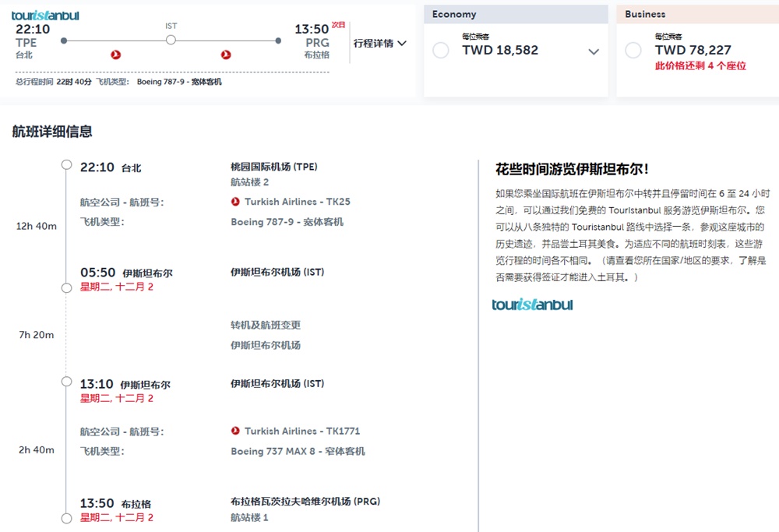Click Turkish Airlines logo on IST-PRG segment summary
The width and height of the screenshot is (779, 532).
click(x=226, y=55)
